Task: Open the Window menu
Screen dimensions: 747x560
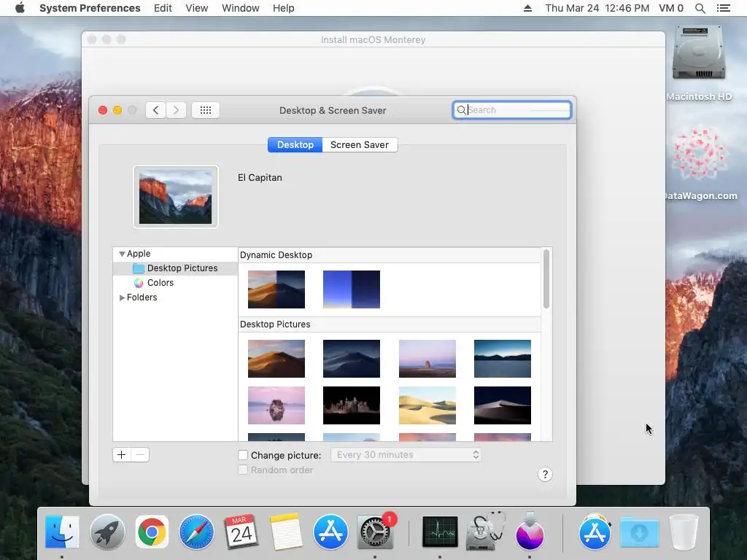Action: (241, 8)
